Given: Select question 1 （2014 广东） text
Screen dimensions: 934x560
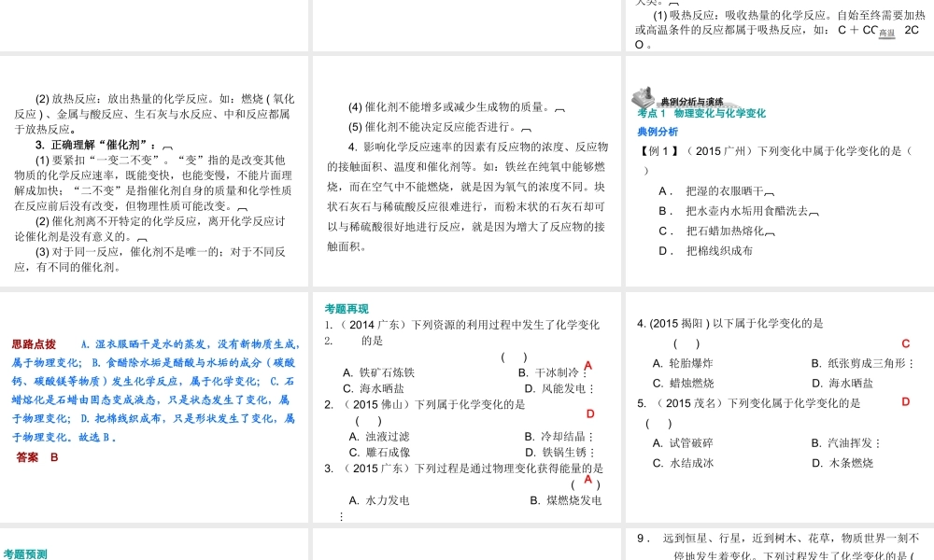Looking at the screenshot, I should (462, 332).
